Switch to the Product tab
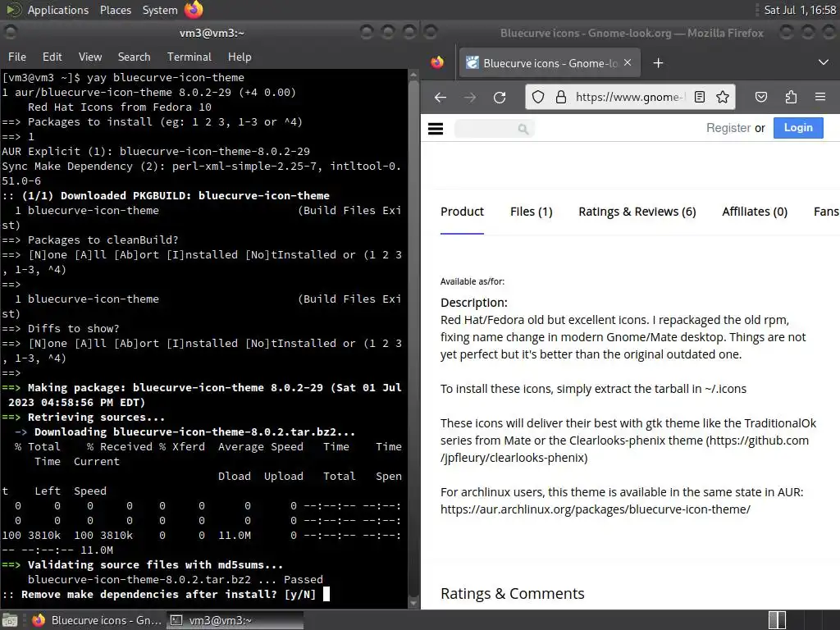840x630 pixels. point(462,212)
